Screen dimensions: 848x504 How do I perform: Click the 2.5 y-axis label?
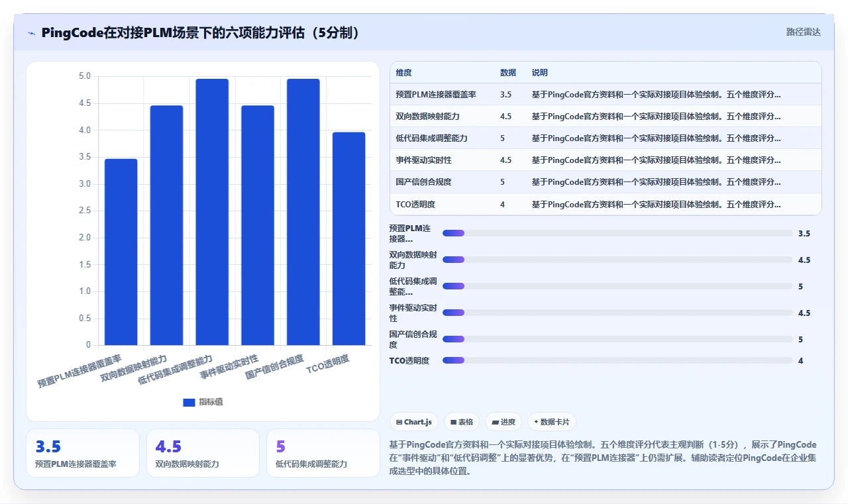(84, 211)
